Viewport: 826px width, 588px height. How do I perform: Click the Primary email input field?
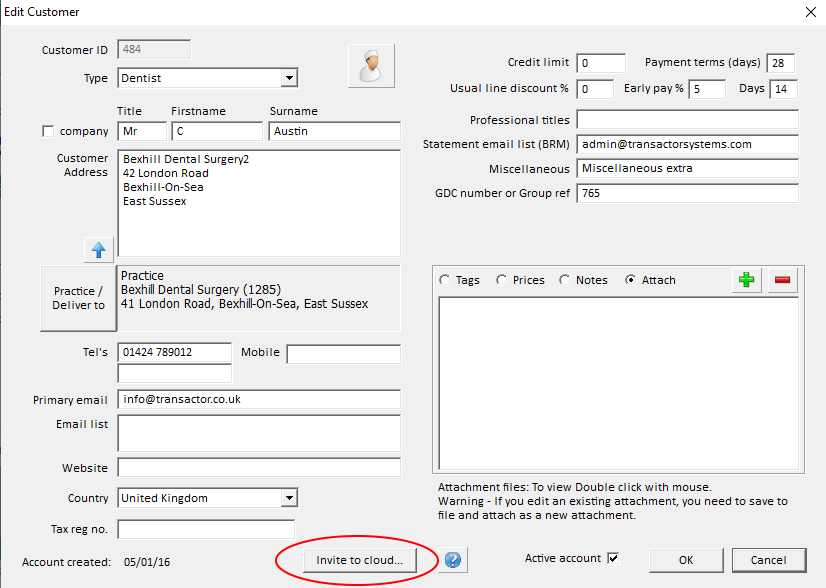pos(259,399)
